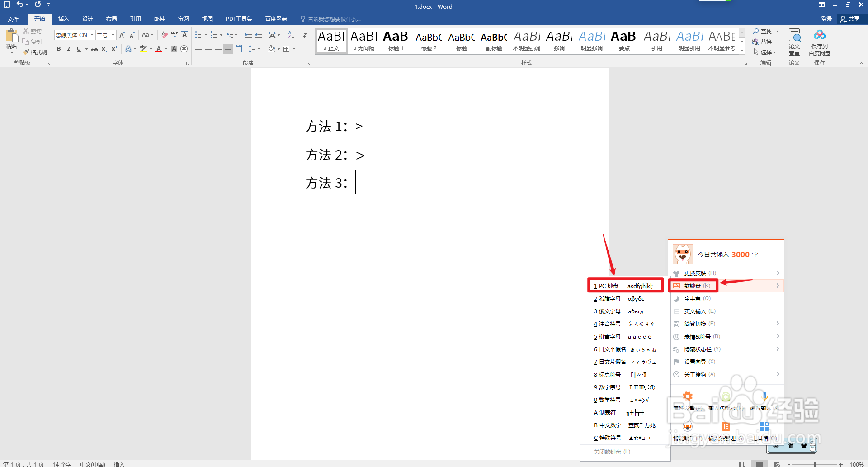Click the redo/repeat icon in title bar

(38, 5)
